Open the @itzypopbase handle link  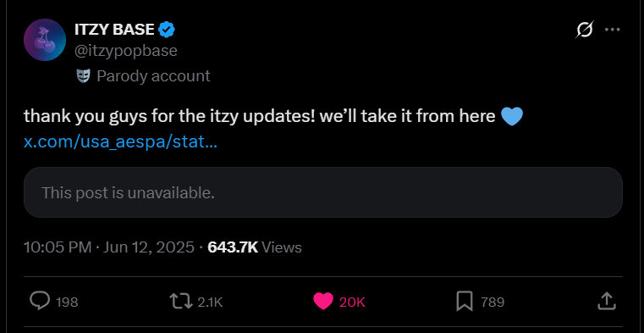(126, 51)
